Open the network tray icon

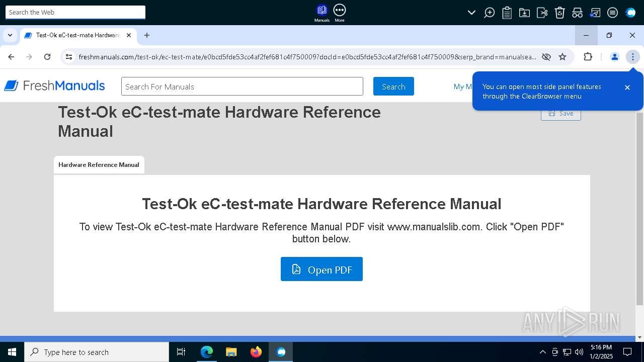[567, 352]
